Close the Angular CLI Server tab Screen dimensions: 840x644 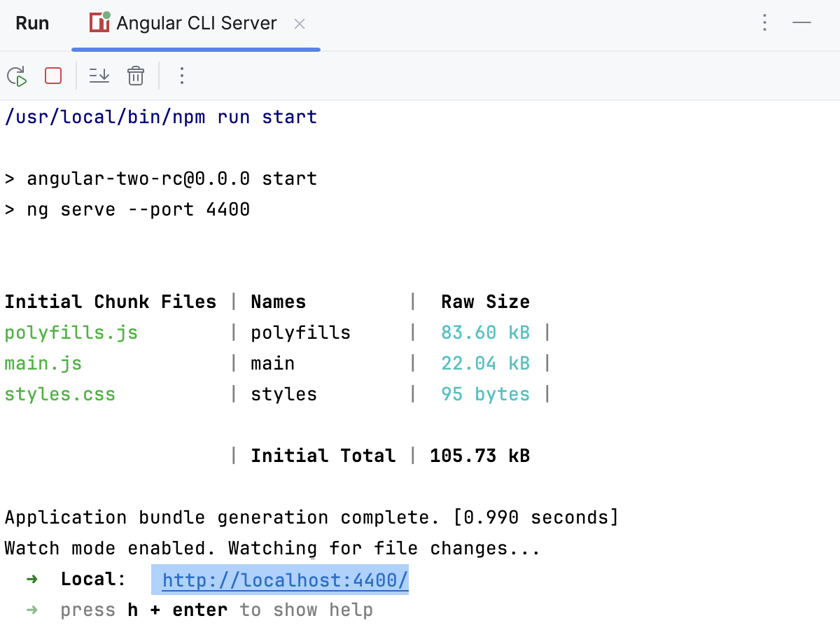click(x=300, y=23)
